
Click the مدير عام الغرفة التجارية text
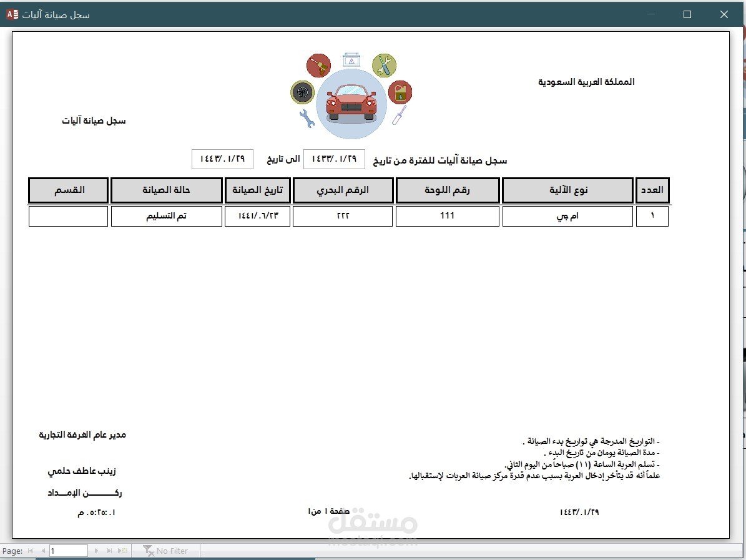[x=82, y=435]
